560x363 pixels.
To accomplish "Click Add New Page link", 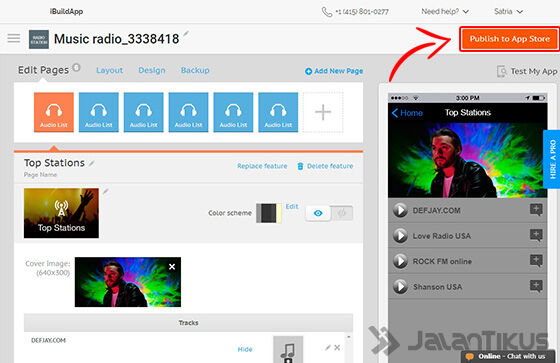I will point(334,71).
